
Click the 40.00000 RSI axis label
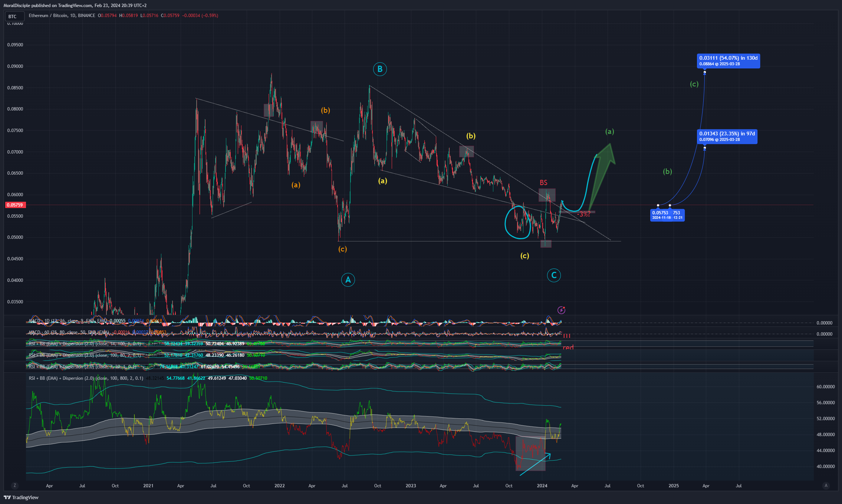click(825, 467)
